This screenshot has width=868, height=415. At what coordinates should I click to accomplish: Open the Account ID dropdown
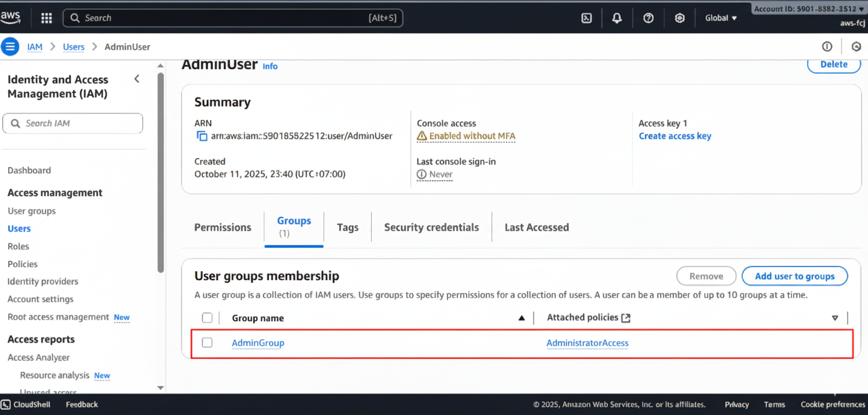[x=809, y=9]
